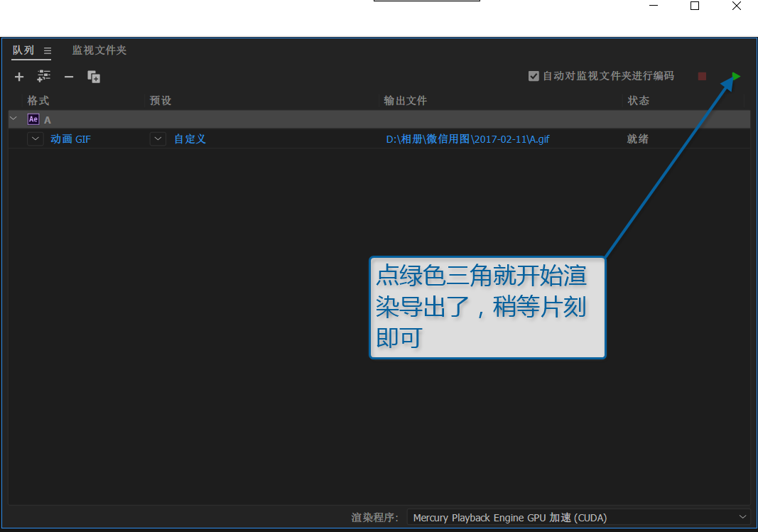Start queue with green play triangle

[736, 76]
